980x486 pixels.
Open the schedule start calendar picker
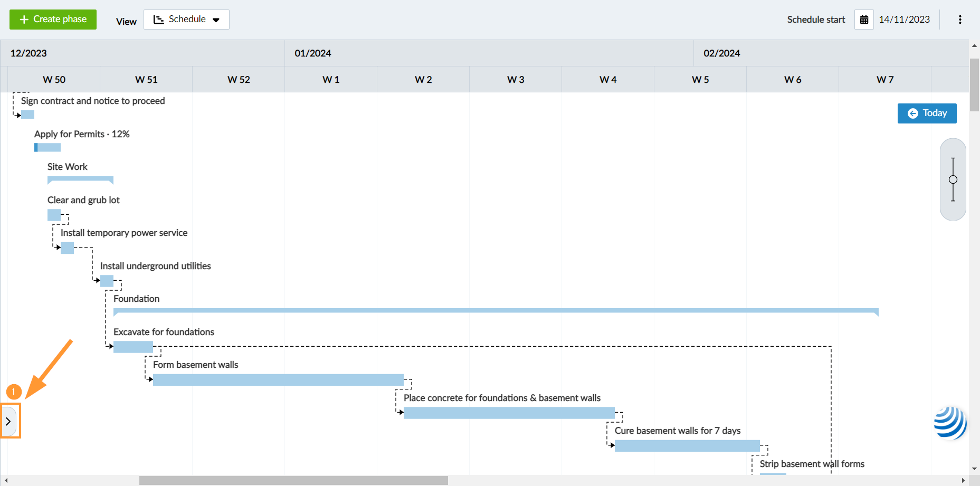[x=864, y=20]
